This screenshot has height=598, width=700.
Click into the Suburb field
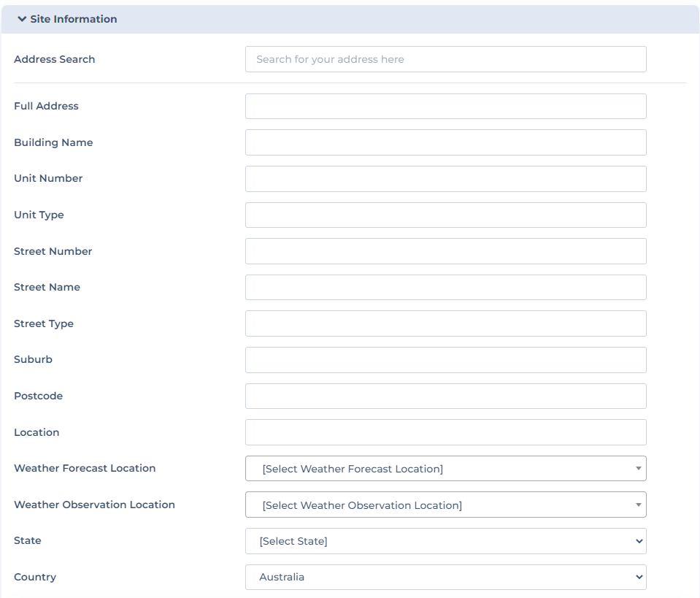coord(445,360)
